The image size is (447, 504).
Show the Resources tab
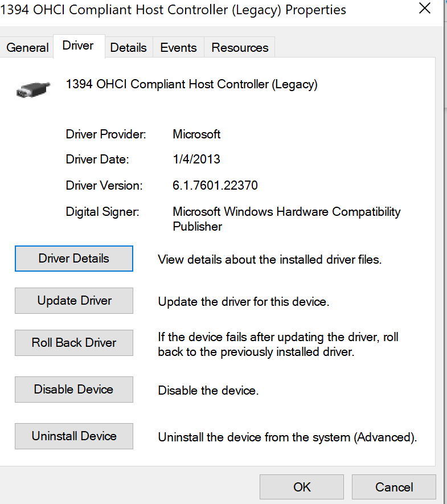(x=240, y=48)
